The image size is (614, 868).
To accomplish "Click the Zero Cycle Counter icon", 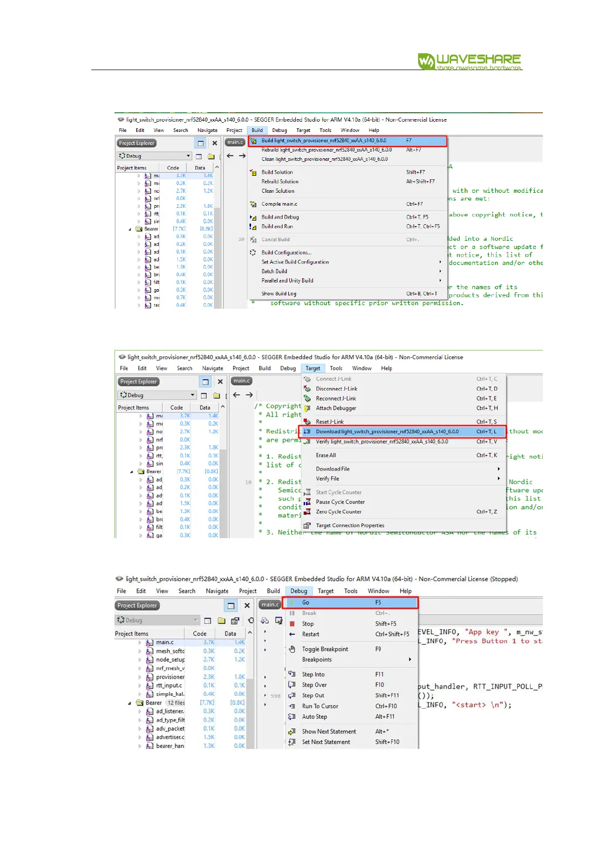I will point(307,512).
